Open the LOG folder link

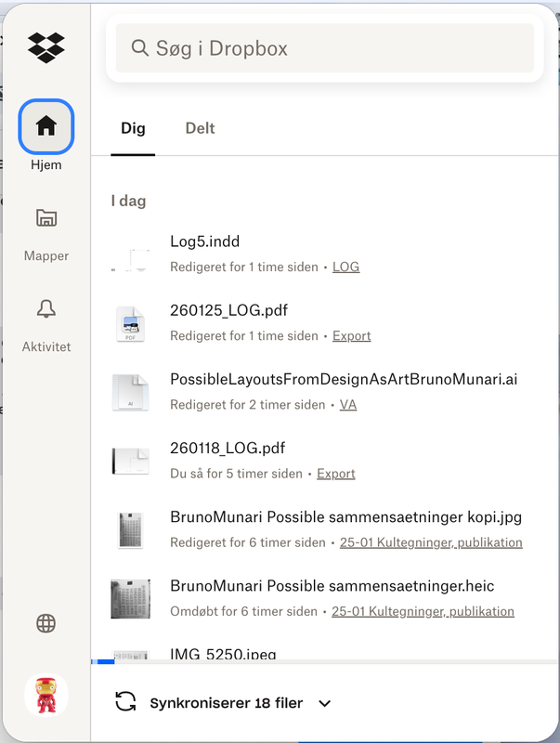[x=345, y=267]
